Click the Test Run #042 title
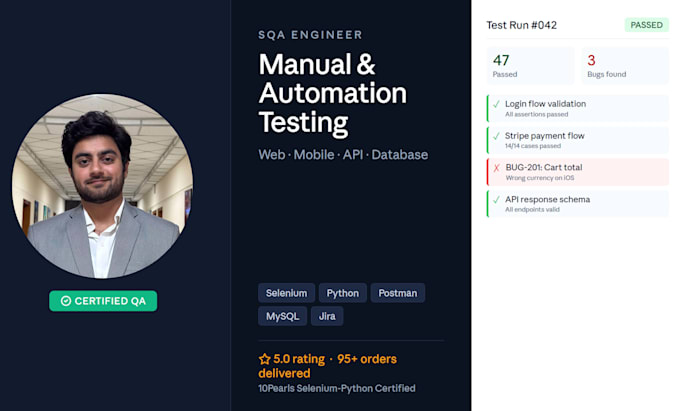The height and width of the screenshot is (411, 680). click(521, 25)
